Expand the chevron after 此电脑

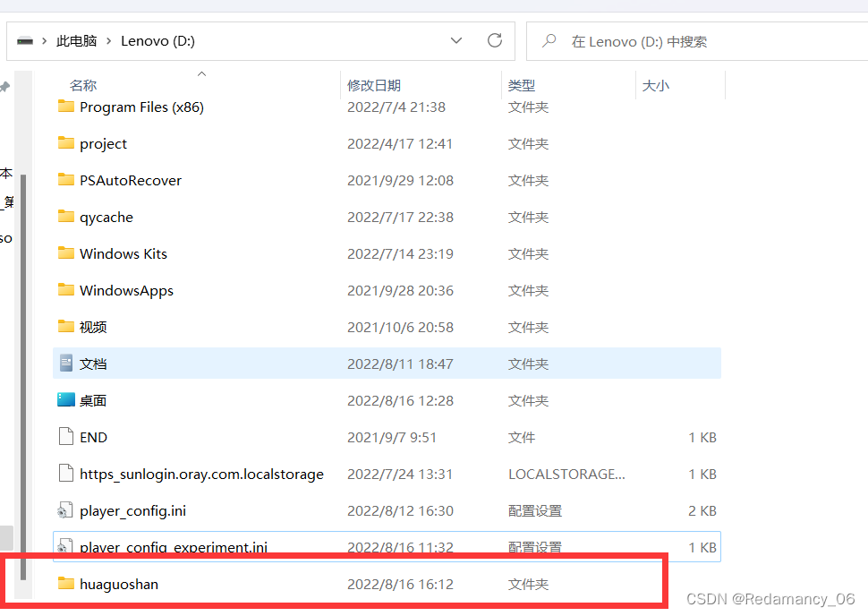coord(108,41)
